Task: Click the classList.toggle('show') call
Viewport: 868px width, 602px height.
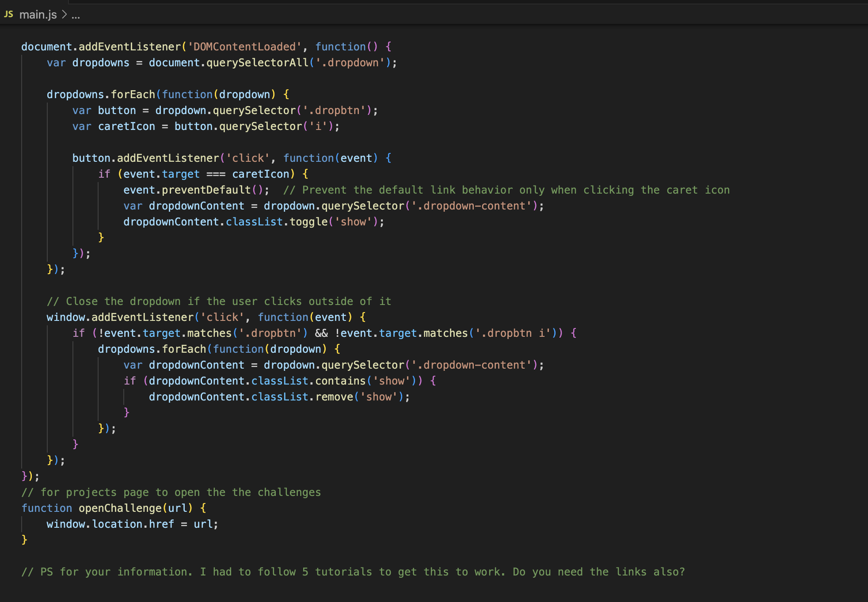Action: [305, 221]
